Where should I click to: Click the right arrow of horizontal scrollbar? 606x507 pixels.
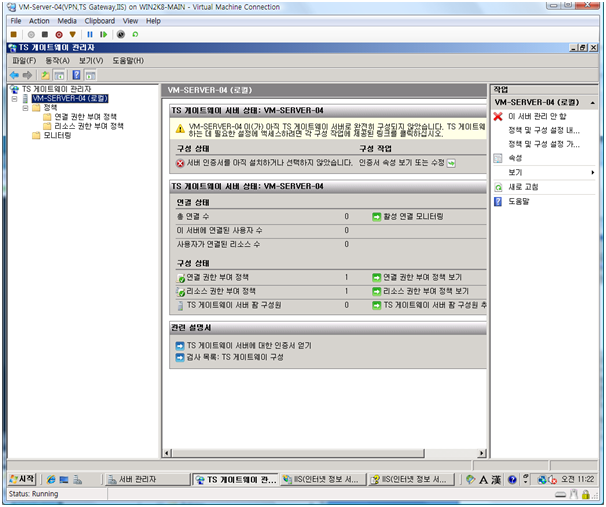pos(482,453)
